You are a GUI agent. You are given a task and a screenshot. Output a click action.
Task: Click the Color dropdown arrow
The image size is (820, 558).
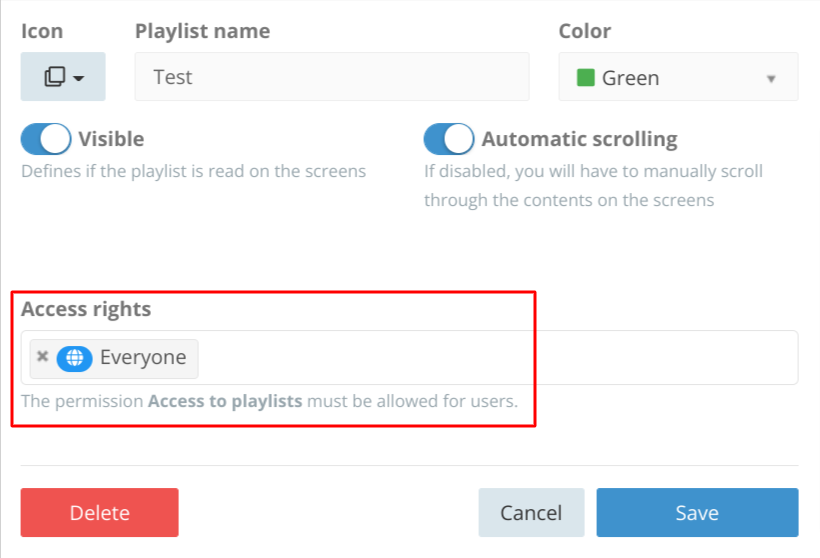[x=771, y=79]
